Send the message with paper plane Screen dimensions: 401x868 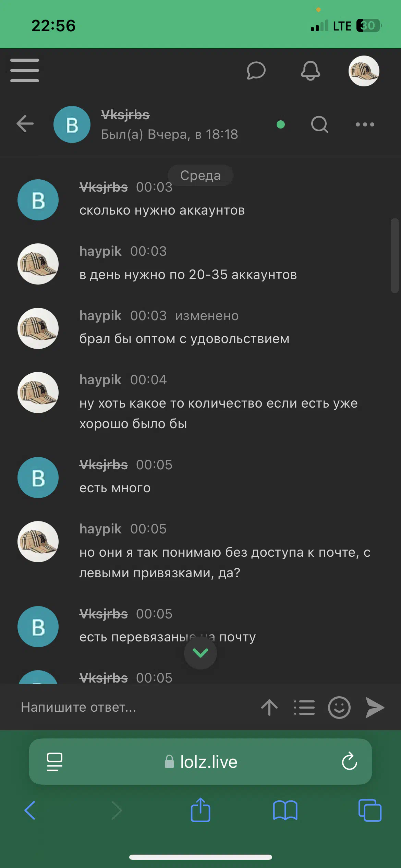click(375, 707)
